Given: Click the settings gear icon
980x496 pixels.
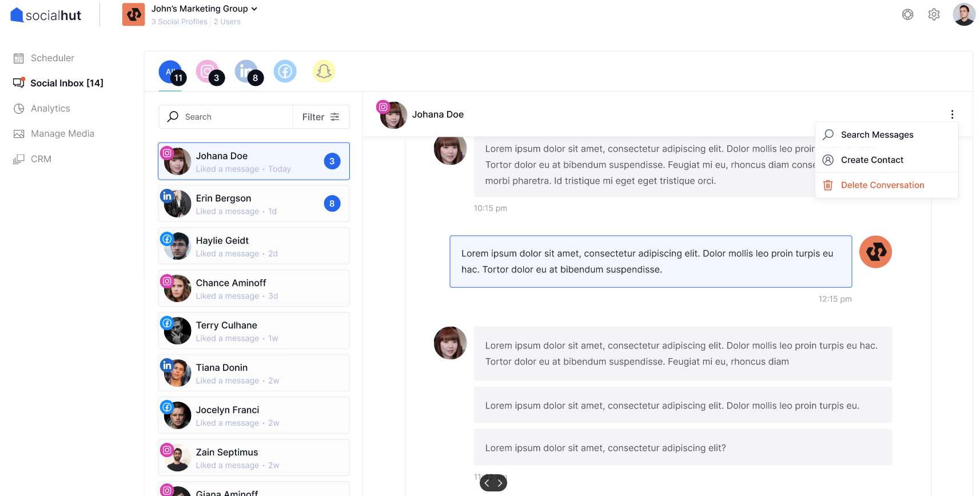Looking at the screenshot, I should [934, 15].
